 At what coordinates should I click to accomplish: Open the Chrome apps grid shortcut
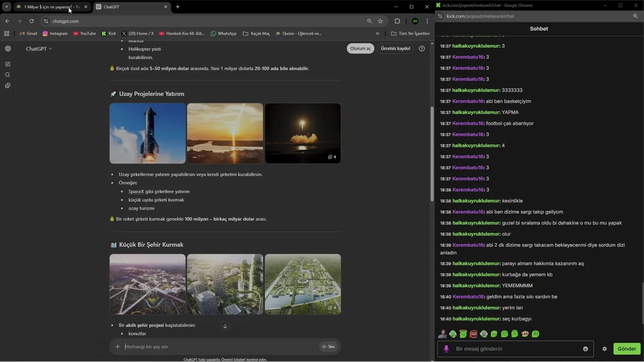tap(7, 34)
